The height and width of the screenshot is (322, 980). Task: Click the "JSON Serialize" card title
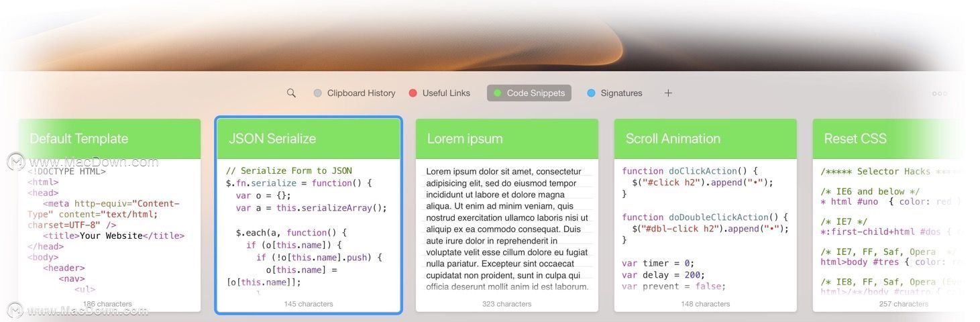(272, 139)
